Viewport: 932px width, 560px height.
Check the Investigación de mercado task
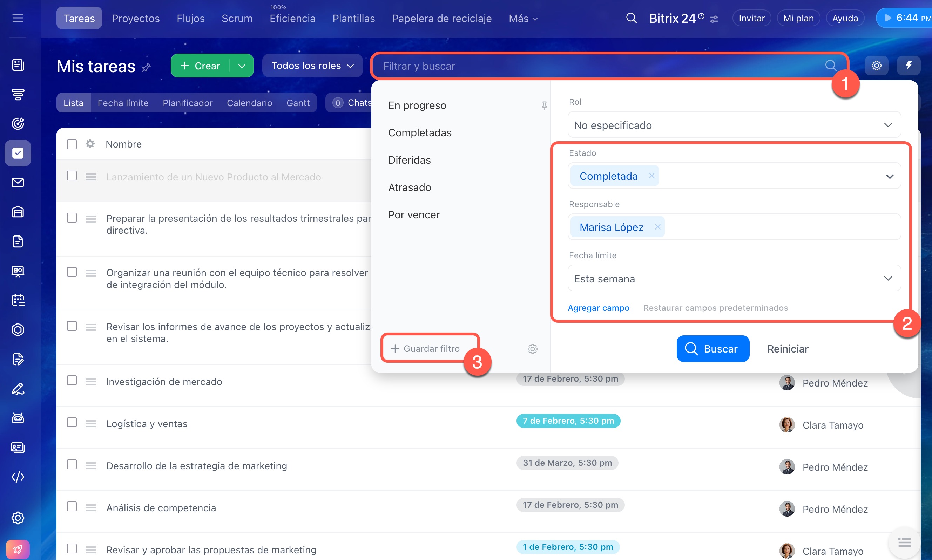(x=72, y=380)
